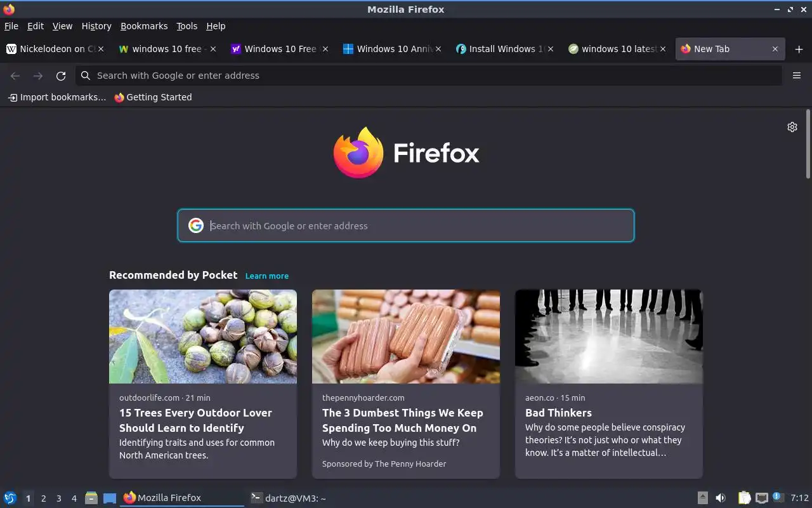
Task: Select Mozilla Firefox taskbar window button
Action: [x=182, y=498]
